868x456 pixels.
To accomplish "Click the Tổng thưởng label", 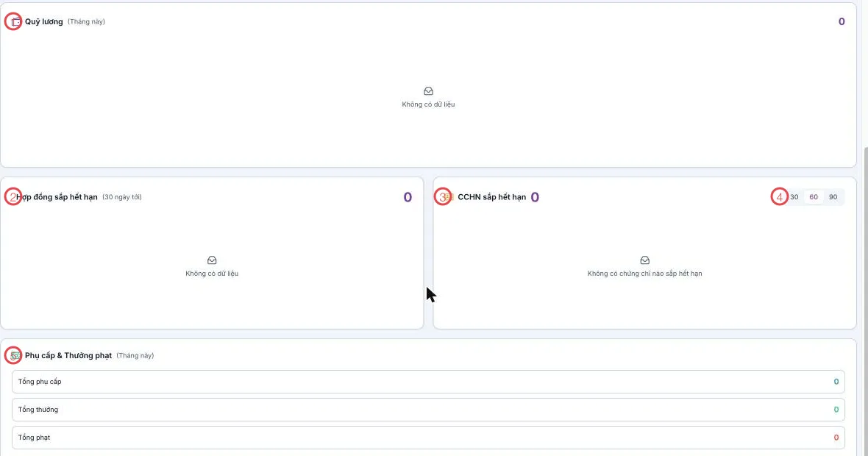I will 38,410.
